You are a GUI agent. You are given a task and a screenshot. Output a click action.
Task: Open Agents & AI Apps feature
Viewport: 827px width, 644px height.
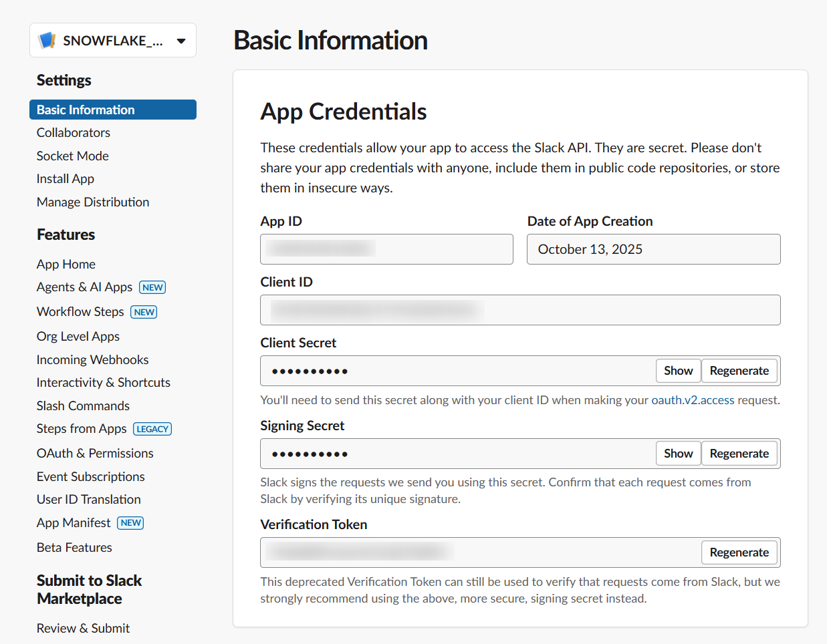point(85,287)
